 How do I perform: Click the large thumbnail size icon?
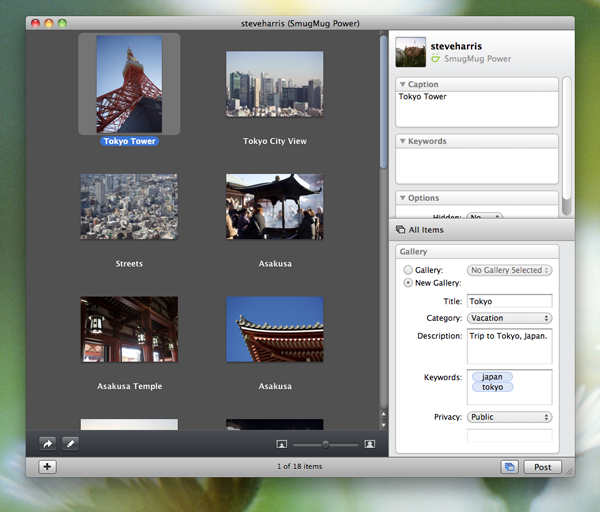370,444
